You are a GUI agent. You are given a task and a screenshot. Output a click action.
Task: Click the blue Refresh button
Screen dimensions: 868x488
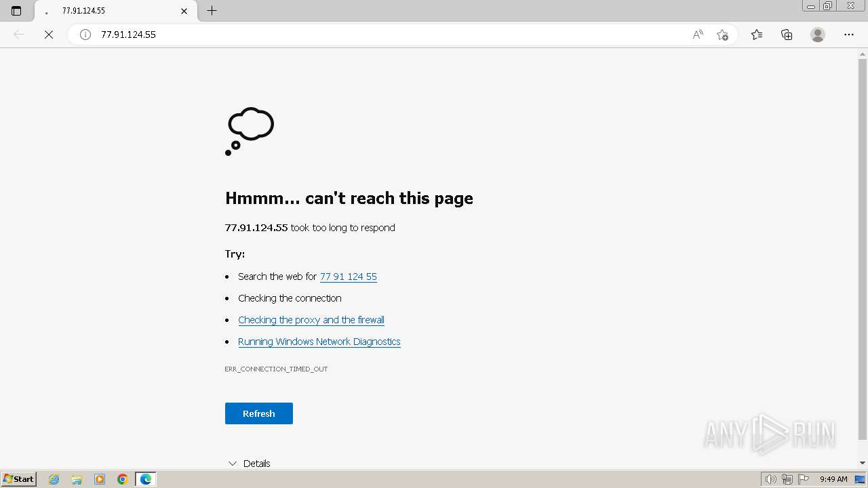(x=259, y=413)
